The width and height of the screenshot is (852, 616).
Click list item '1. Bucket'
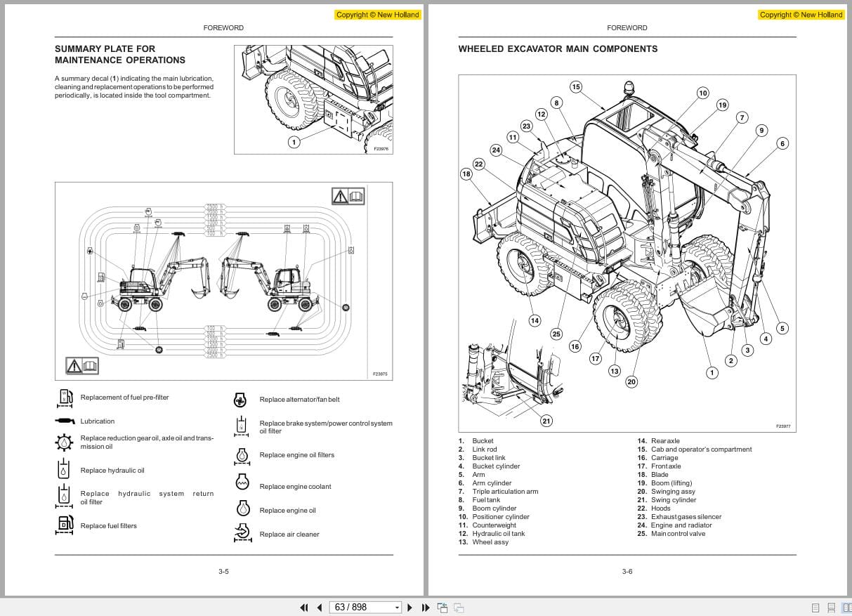[x=476, y=441]
